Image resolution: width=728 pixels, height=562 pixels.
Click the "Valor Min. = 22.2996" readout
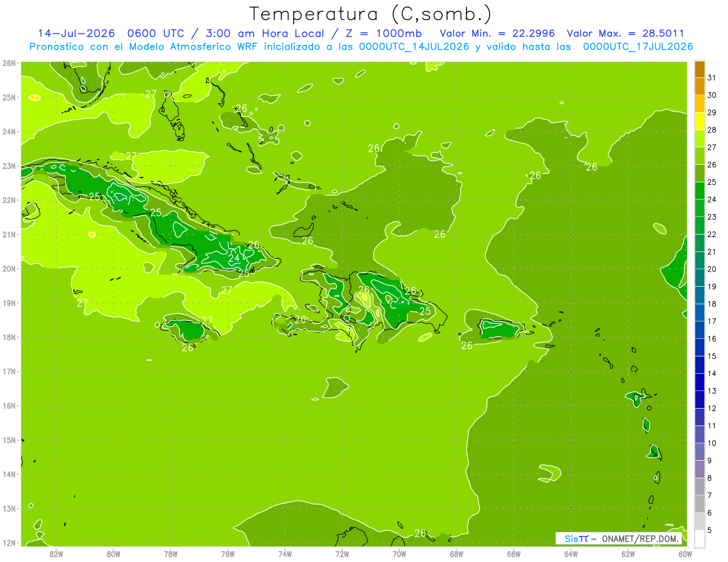497,33
